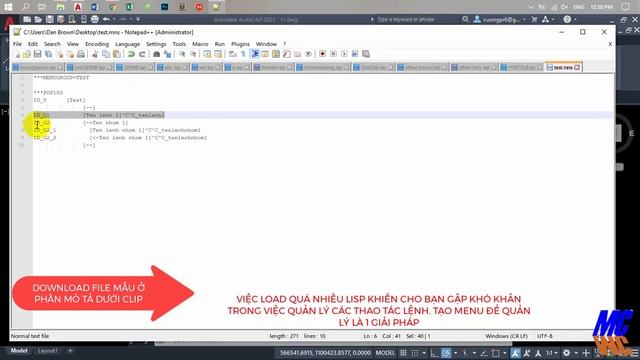The width and height of the screenshot is (640, 360).
Task: Open the 1:1 annotation scale dropdown
Action: coord(552,353)
